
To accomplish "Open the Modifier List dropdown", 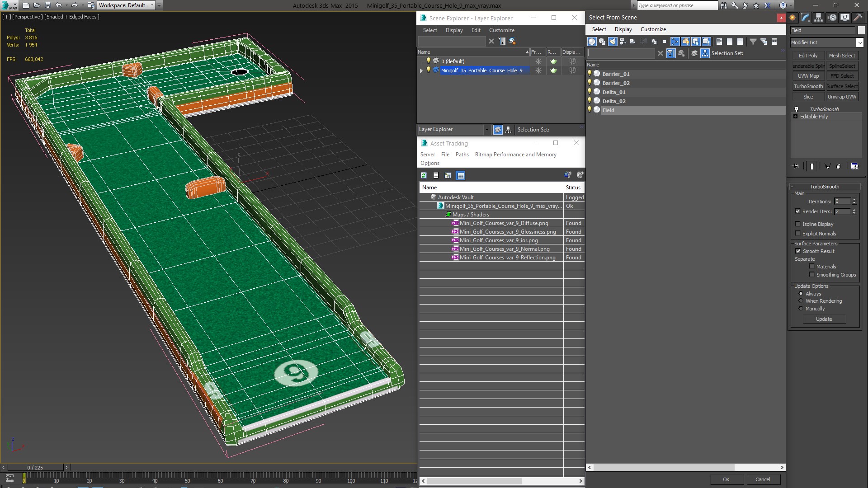I will (x=859, y=42).
